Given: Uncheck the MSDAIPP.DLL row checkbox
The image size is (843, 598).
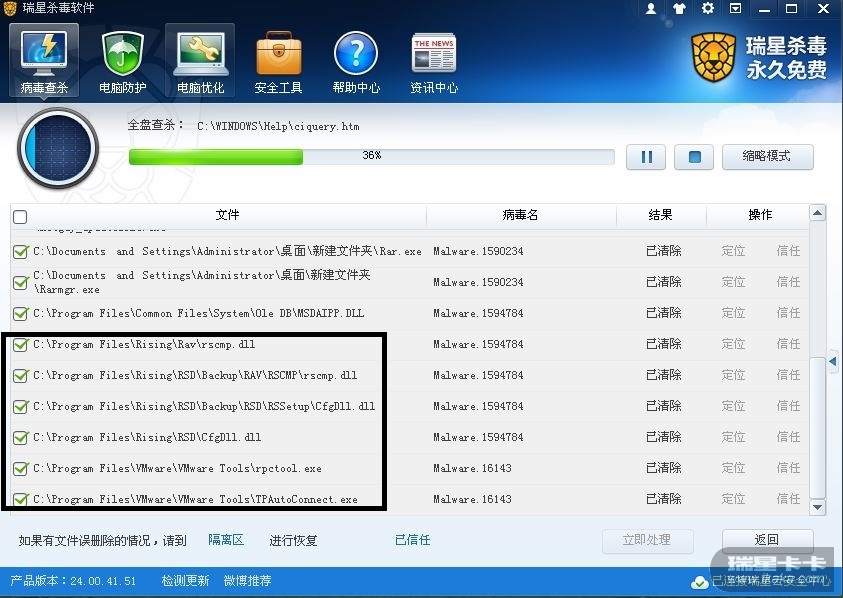Looking at the screenshot, I should click(x=20, y=314).
